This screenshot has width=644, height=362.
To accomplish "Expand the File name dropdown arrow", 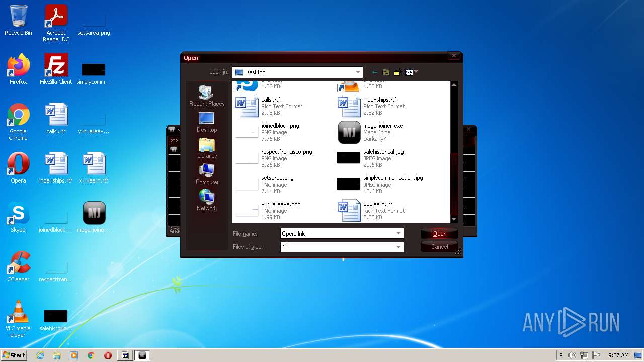I will 399,234.
